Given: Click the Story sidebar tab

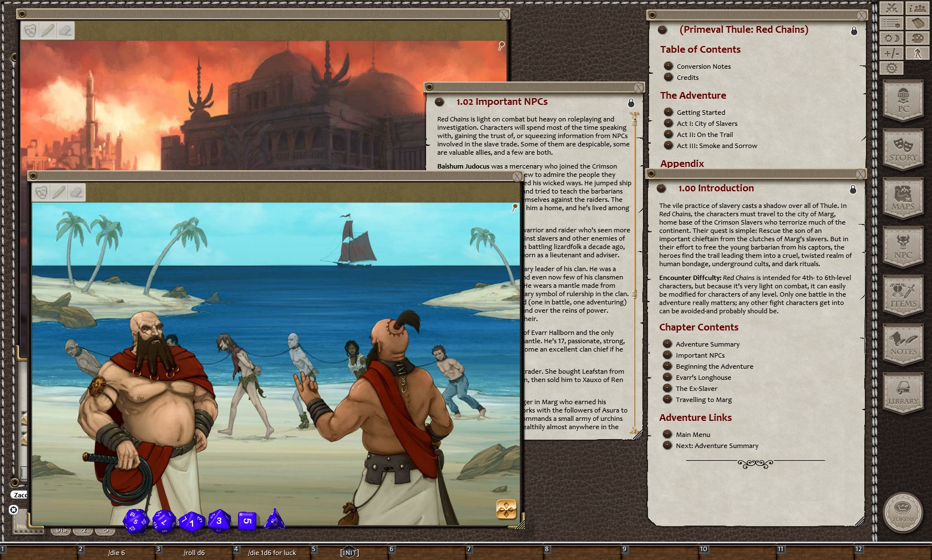Looking at the screenshot, I should coord(903,150).
